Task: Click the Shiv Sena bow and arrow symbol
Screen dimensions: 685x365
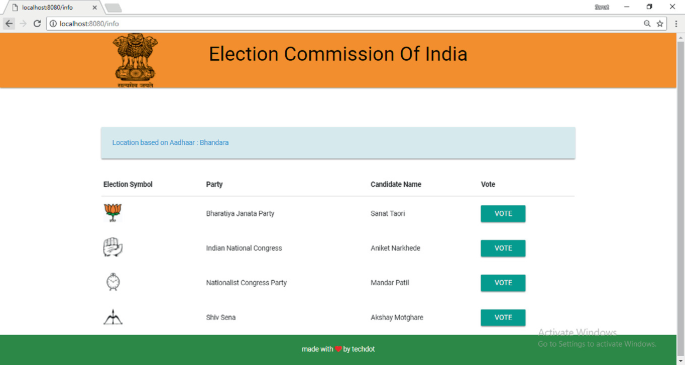Action: pos(113,317)
